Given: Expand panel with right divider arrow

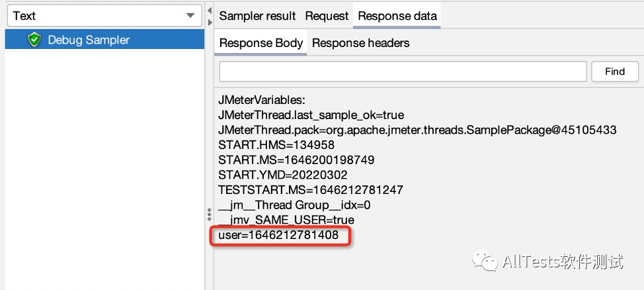Looking at the screenshot, I should coord(210,23).
